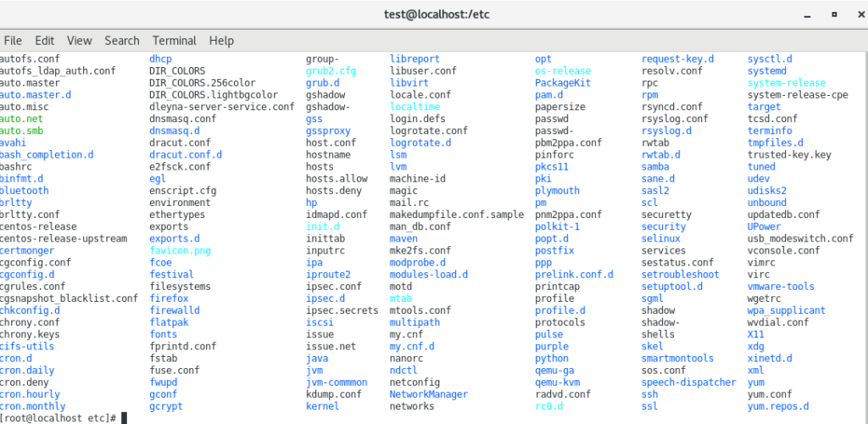Select the smartmontools directory entry
The image size is (868, 424).
point(677,358)
